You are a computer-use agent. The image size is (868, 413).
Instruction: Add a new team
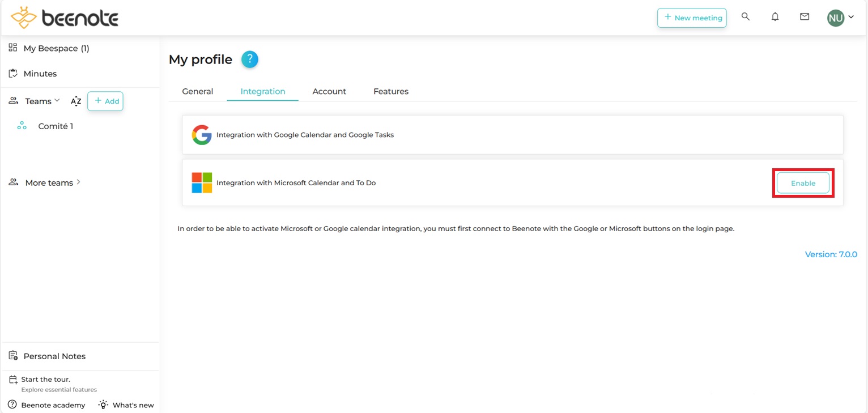(105, 101)
